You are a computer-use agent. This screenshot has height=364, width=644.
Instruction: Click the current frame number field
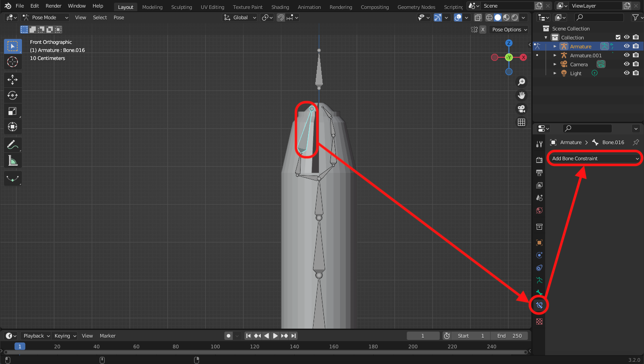[x=423, y=336]
